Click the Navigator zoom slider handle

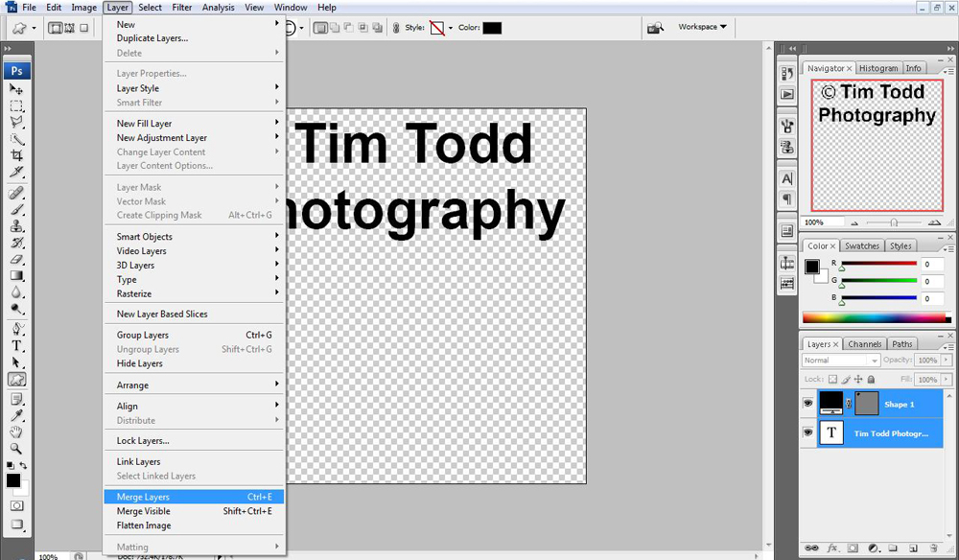point(894,222)
